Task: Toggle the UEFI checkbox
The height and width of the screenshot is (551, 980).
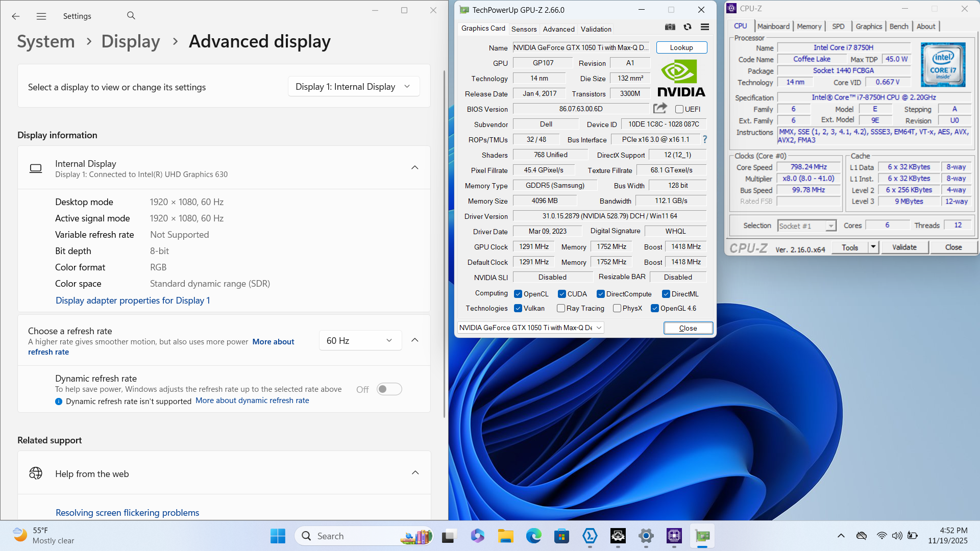Action: 679,109
